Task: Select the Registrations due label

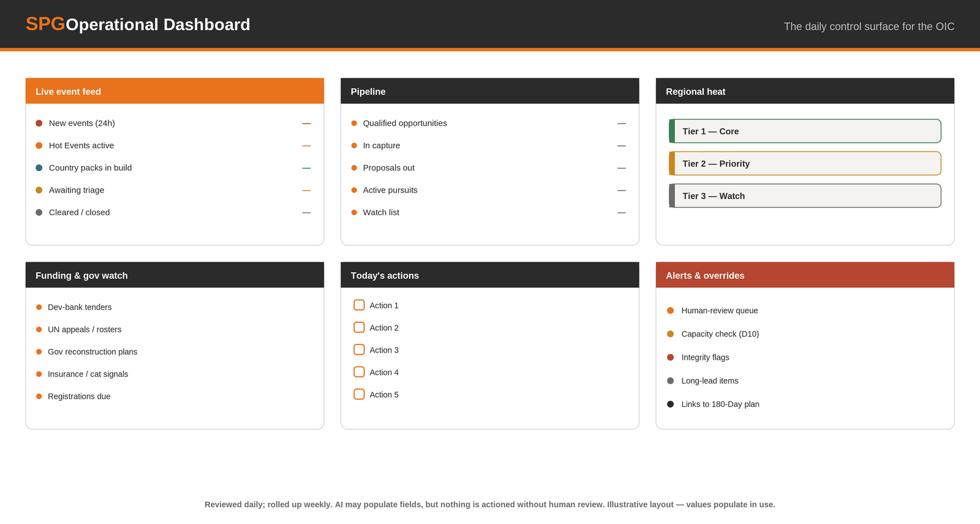Action: click(79, 396)
